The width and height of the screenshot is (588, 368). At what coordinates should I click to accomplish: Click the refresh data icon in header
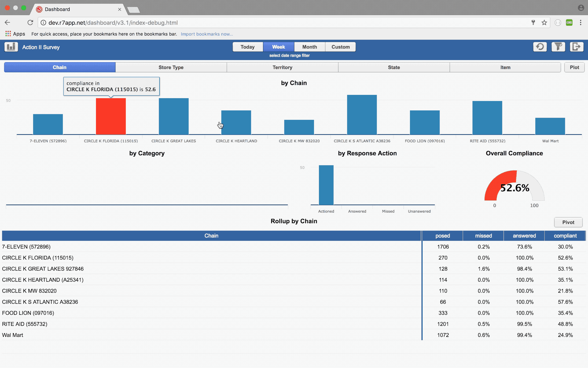tap(540, 47)
